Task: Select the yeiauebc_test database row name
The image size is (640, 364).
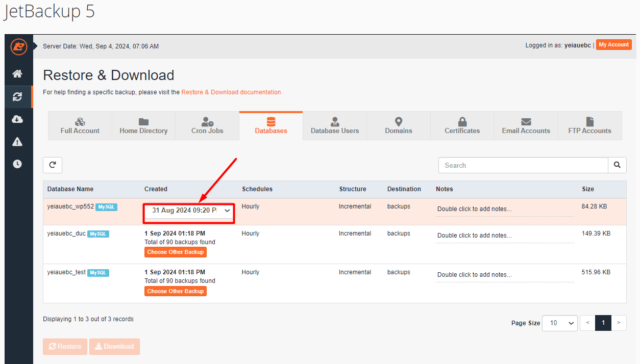Action: [66, 272]
